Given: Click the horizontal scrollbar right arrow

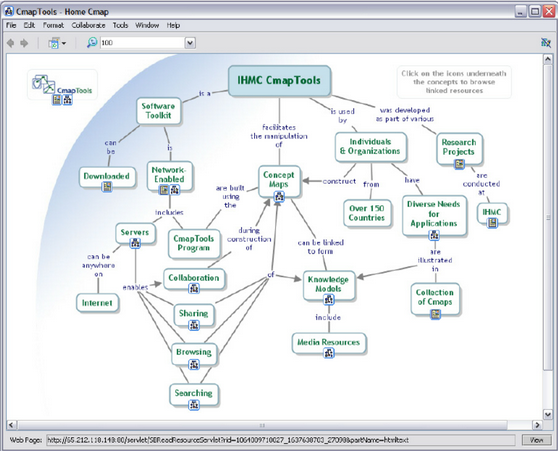Looking at the screenshot, I should 537,425.
